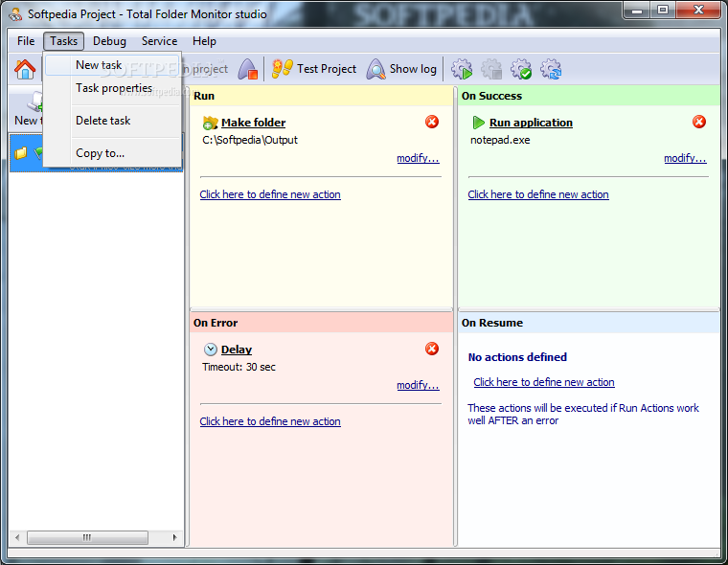Viewport: 728px width, 565px height.
Task: Click the Home house icon in toolbar
Action: [x=25, y=70]
